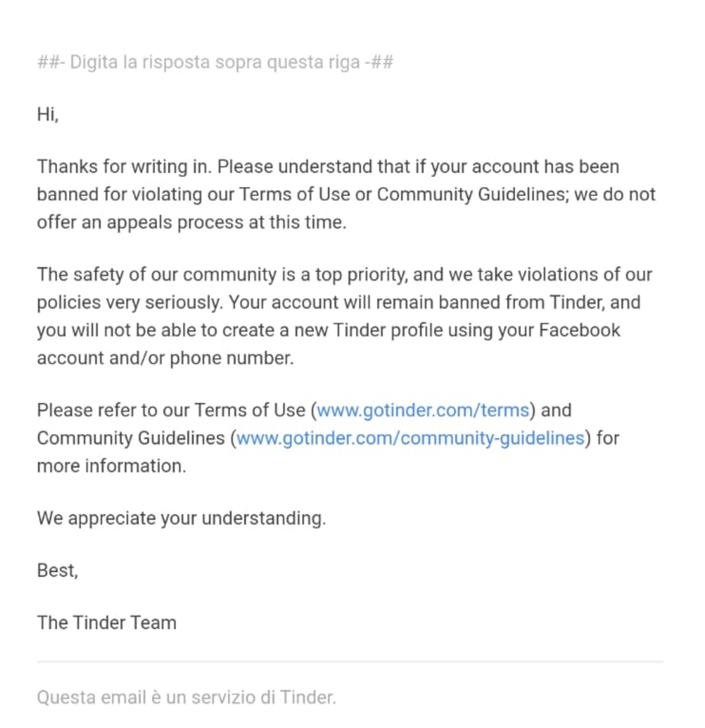Screen dimensions: 705x728
Task: Click the word 'Facebook' in the second paragraph
Action: [580, 330]
